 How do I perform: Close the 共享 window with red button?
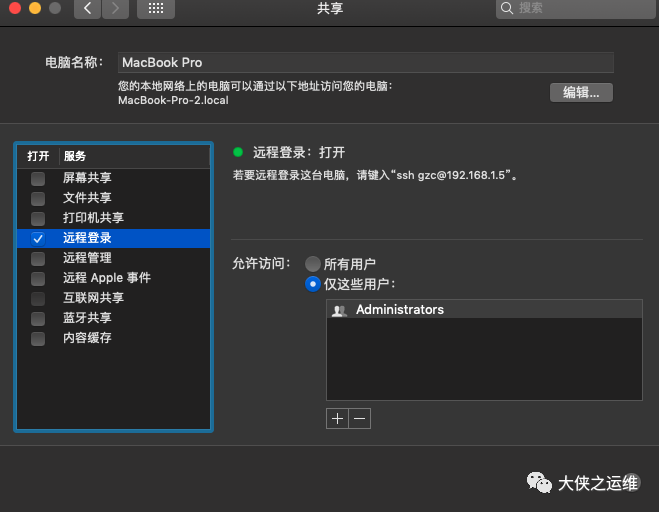point(15,8)
